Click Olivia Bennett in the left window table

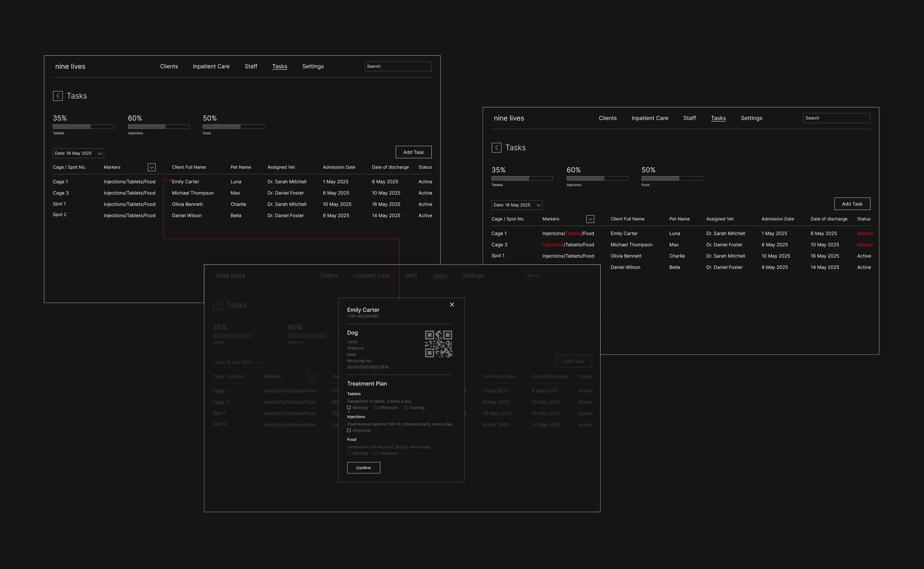[x=187, y=204]
